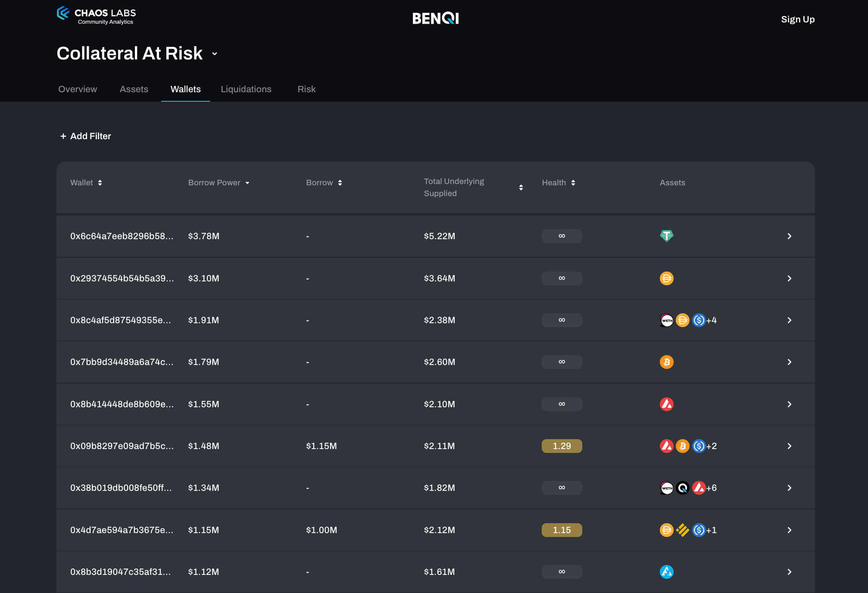The height and width of the screenshot is (593, 868).
Task: Click the Chaos Labs logo icon
Action: (x=63, y=13)
